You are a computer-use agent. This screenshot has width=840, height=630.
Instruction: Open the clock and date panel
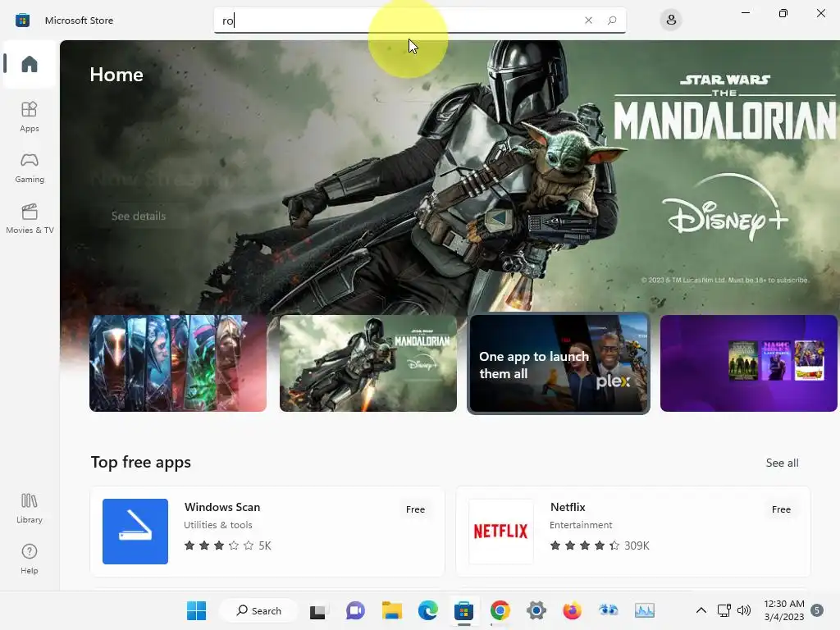783,610
